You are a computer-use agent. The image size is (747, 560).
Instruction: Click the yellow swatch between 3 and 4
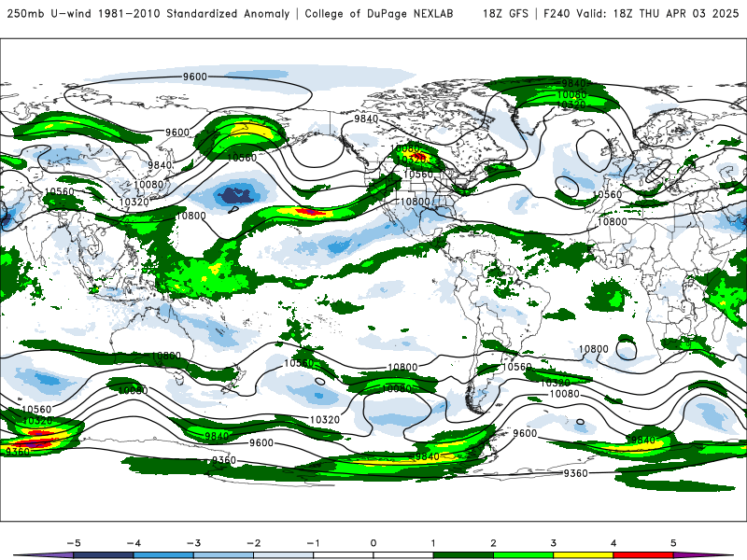[584, 555]
